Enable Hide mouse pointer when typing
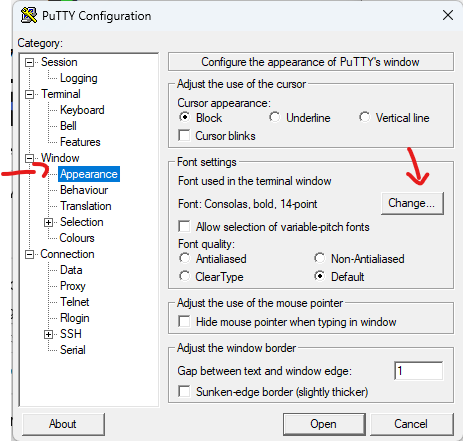The width and height of the screenshot is (463, 441). pyautogui.click(x=184, y=321)
